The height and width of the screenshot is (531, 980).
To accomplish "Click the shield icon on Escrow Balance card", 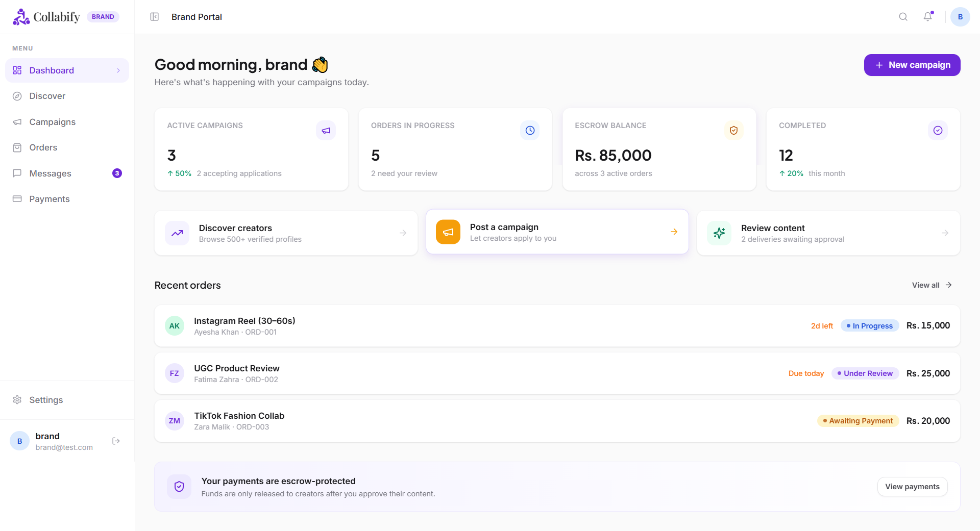I will coord(733,131).
